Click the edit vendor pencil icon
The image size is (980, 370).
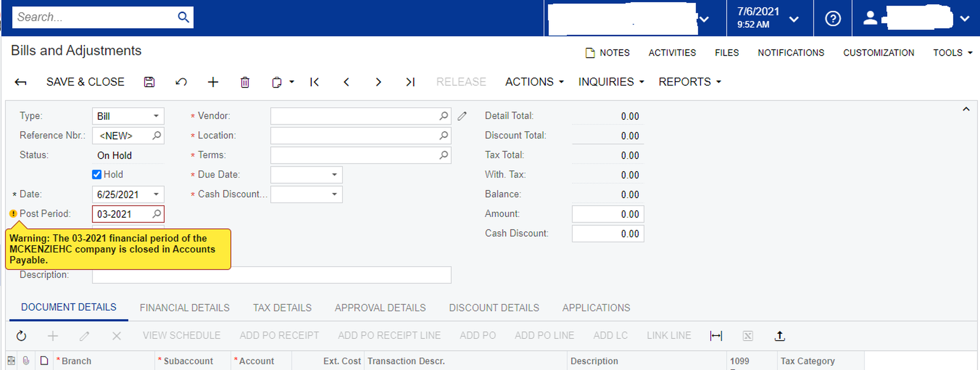[x=462, y=116]
